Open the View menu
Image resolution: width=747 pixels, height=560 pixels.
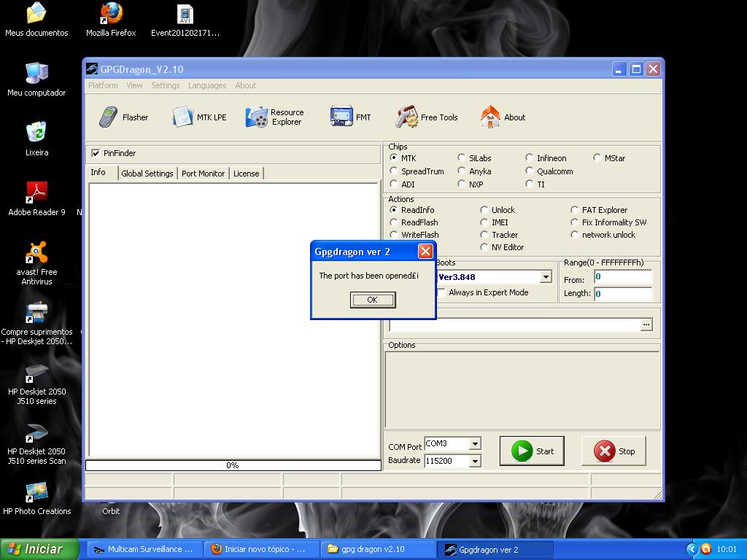pyautogui.click(x=134, y=85)
